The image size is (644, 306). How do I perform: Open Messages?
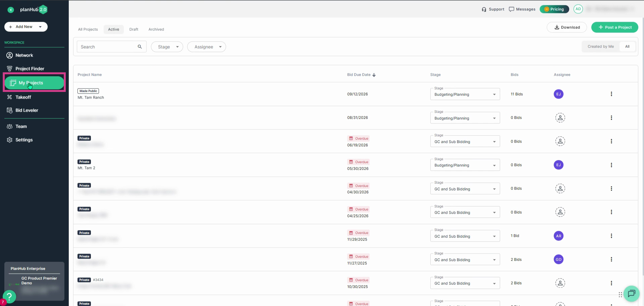coord(522,9)
